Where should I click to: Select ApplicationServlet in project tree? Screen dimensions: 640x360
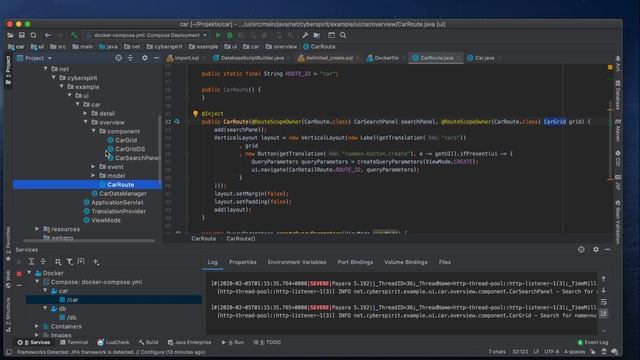[113, 202]
